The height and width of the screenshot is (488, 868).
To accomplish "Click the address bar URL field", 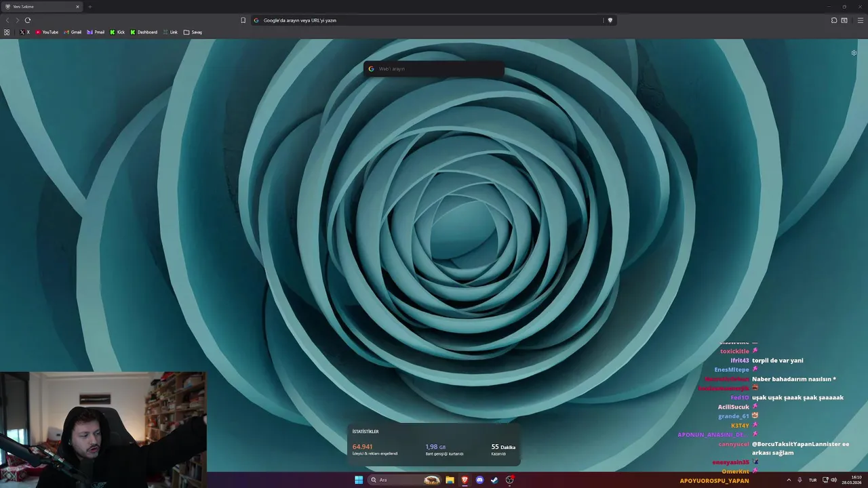I will (x=434, y=20).
